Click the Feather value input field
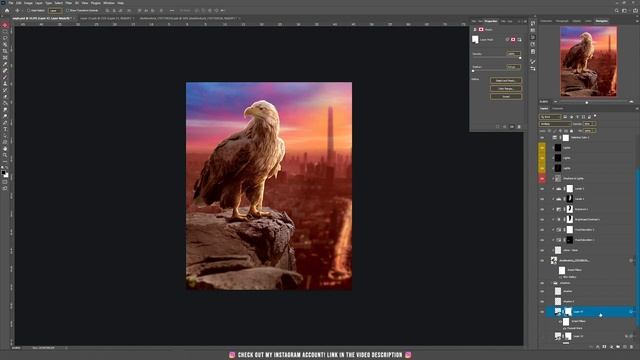Image resolution: width=640 pixels, height=360 pixels. (513, 67)
